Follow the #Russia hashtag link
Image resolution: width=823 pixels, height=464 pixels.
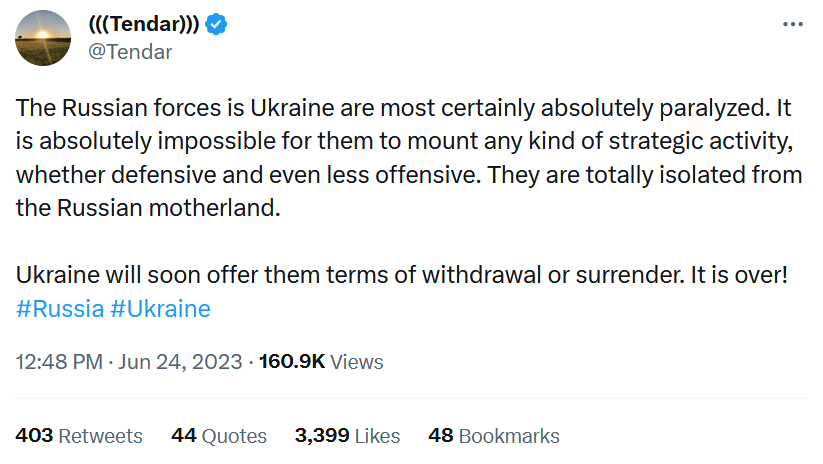point(60,309)
